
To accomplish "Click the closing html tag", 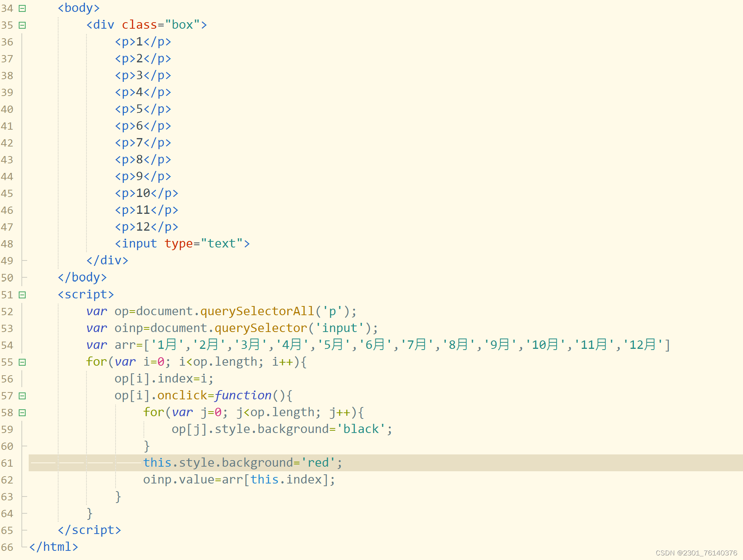I will coord(54,547).
